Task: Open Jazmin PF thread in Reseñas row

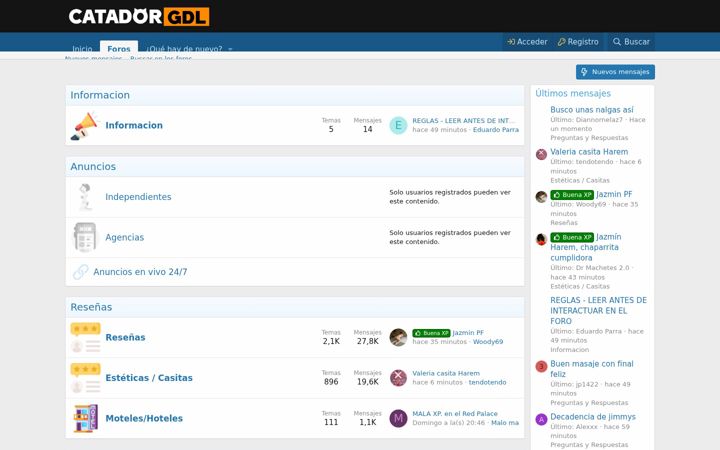Action: 468,333
